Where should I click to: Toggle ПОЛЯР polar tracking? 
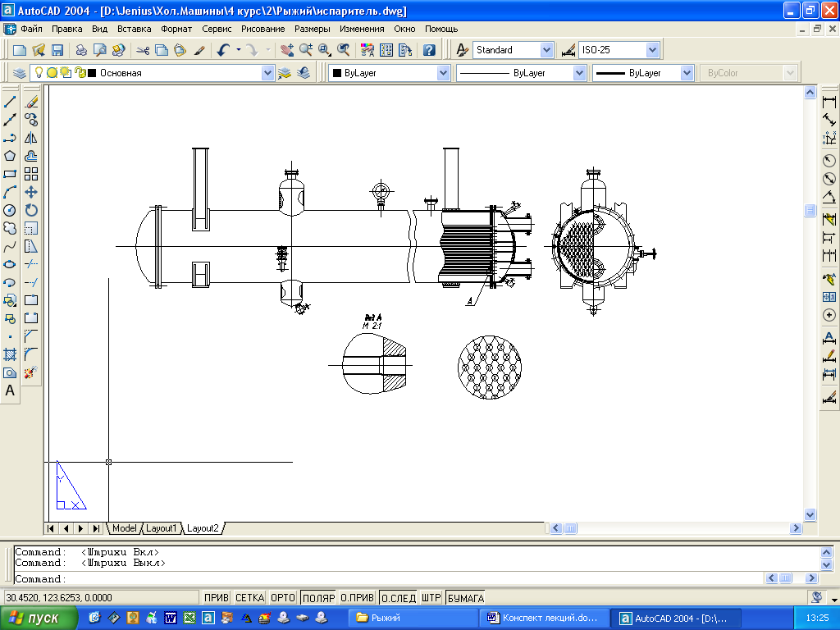click(318, 597)
